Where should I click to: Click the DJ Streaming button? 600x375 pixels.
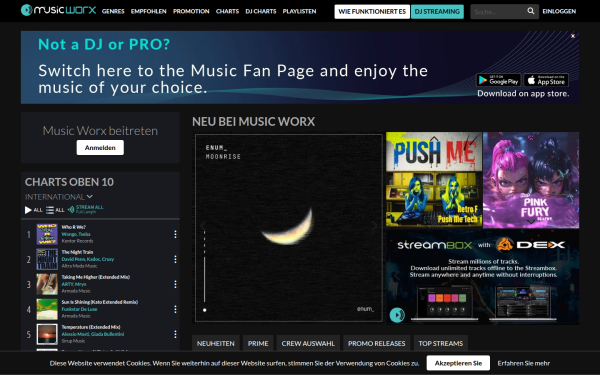tap(437, 11)
